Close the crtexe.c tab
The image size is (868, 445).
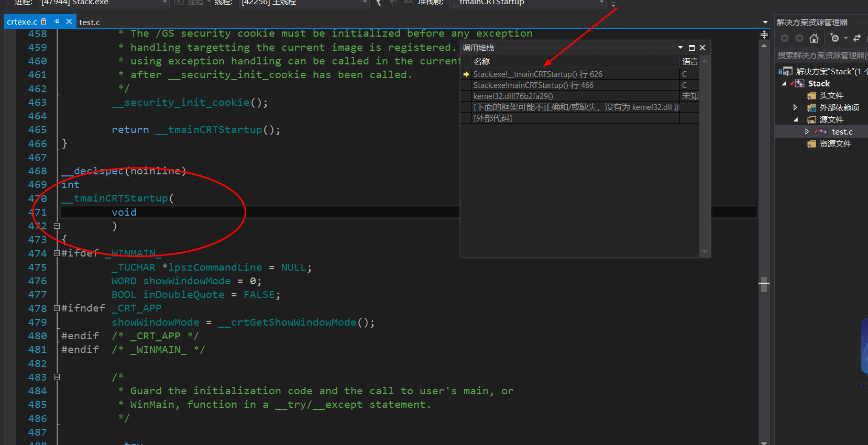click(x=69, y=21)
